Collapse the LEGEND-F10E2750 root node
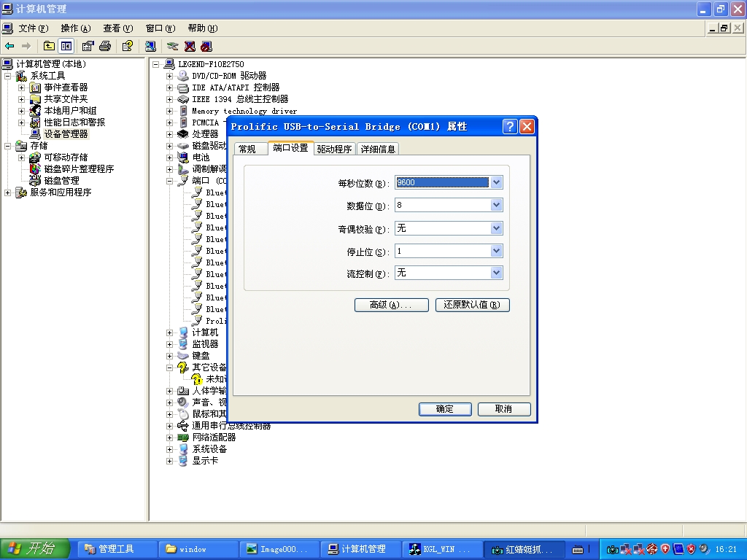Screen dimensions: 747x560 click(155, 64)
